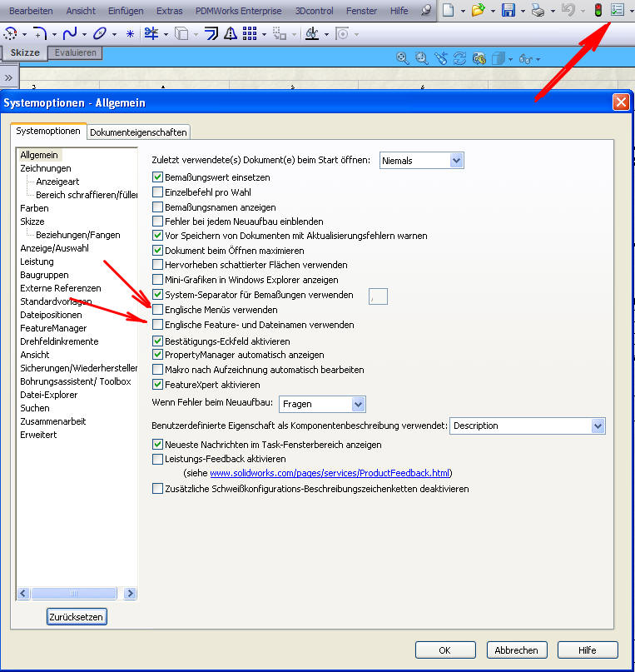635x672 pixels.
Task: Click the Mirror entities triangle icon
Action: click(231, 33)
